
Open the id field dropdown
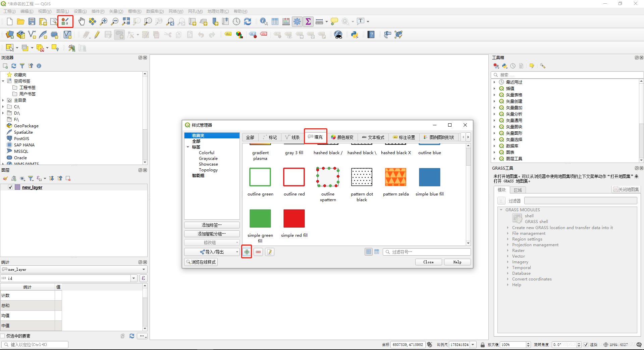(x=134, y=278)
